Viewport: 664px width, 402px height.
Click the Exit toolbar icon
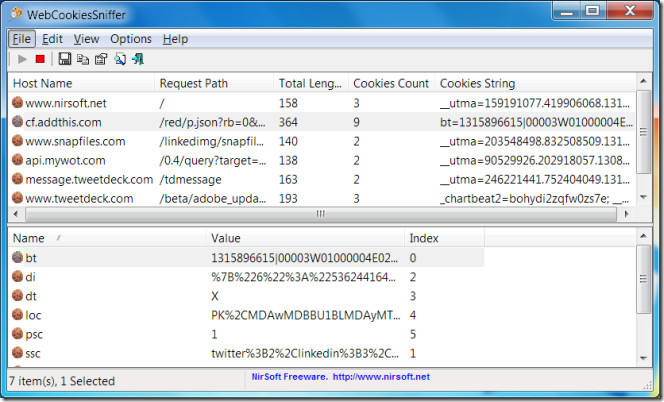tap(138, 59)
